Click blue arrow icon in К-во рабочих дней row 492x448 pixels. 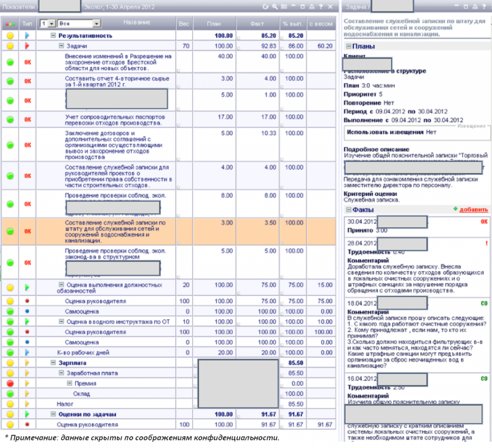click(x=27, y=352)
